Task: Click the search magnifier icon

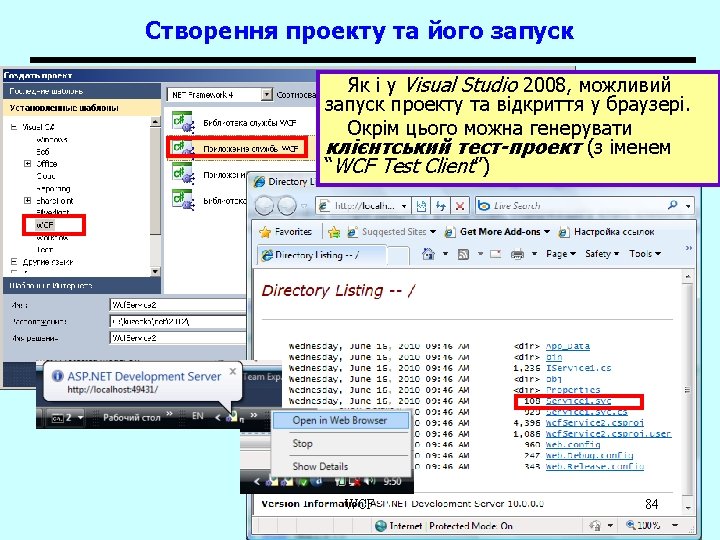Action: (x=672, y=205)
